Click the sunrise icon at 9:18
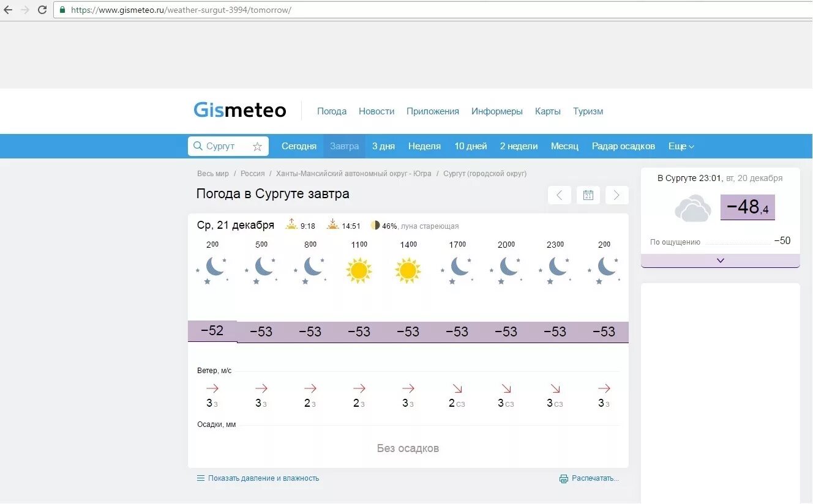Viewport: 813px width, 504px height. click(291, 224)
